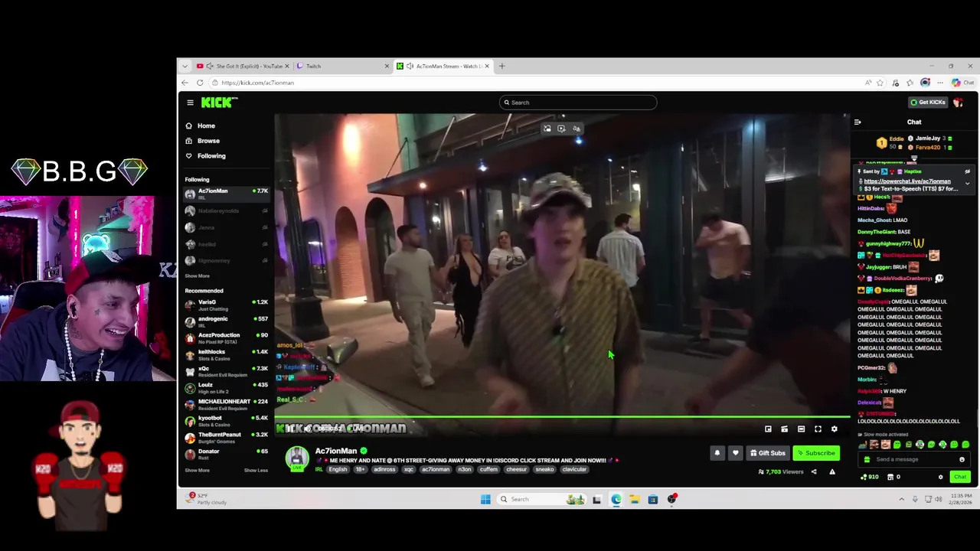
Task: Mute the stream volume
Action: coord(307,429)
